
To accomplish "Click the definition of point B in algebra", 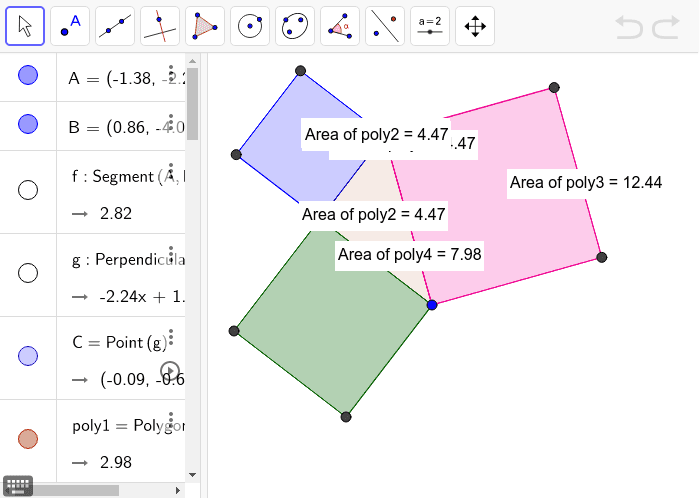I will [126, 128].
